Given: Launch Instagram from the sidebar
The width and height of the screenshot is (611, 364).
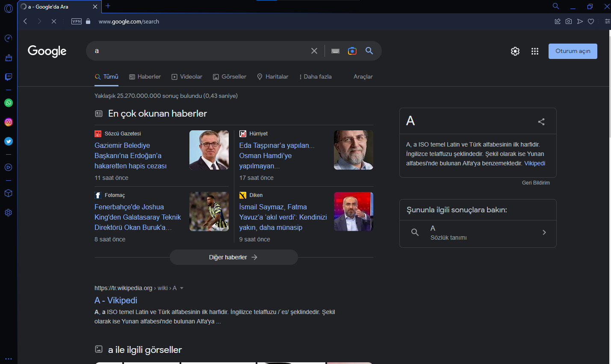Looking at the screenshot, I should click(8, 122).
